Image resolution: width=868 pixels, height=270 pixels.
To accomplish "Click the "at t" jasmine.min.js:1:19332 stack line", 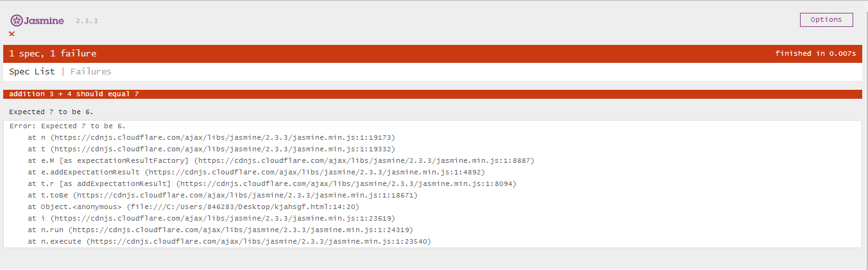I will (x=211, y=149).
